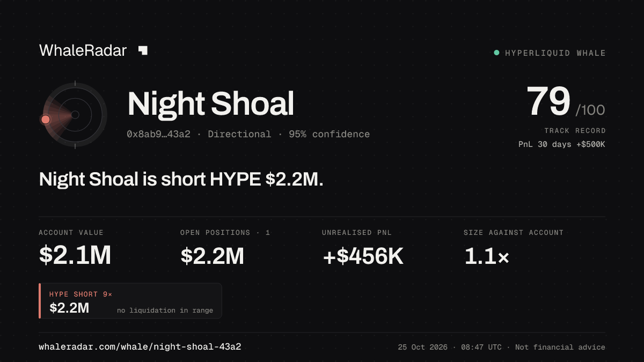The width and height of the screenshot is (644, 362).
Task: Click the TRACK RECORD label
Action: 575,131
